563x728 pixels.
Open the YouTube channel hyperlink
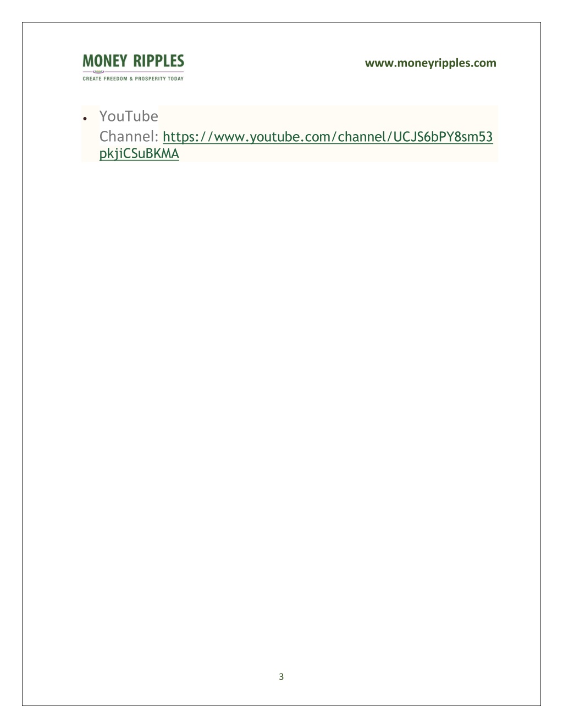click(328, 137)
